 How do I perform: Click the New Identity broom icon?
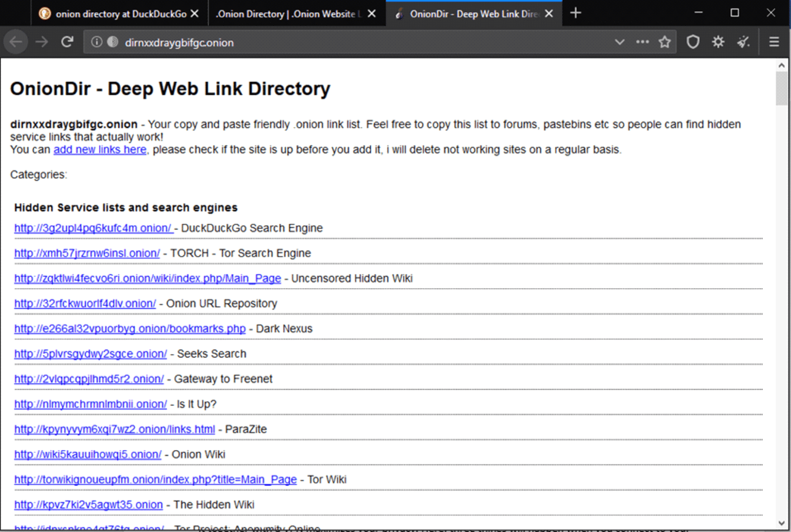click(743, 42)
